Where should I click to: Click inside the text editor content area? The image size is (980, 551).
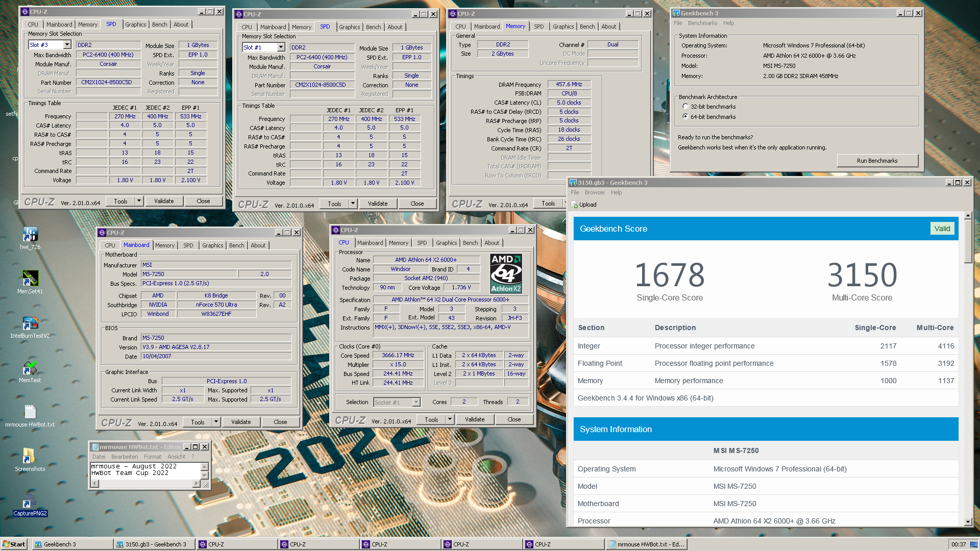pyautogui.click(x=145, y=470)
